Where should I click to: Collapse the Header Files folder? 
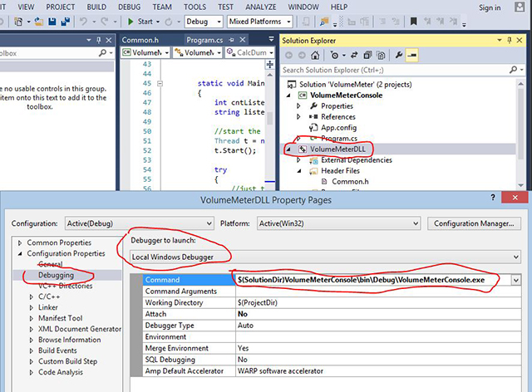click(299, 171)
